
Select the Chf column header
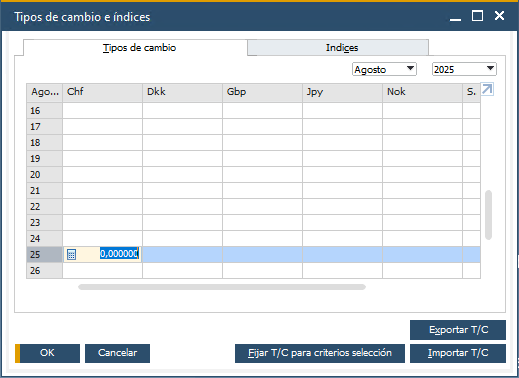point(102,93)
